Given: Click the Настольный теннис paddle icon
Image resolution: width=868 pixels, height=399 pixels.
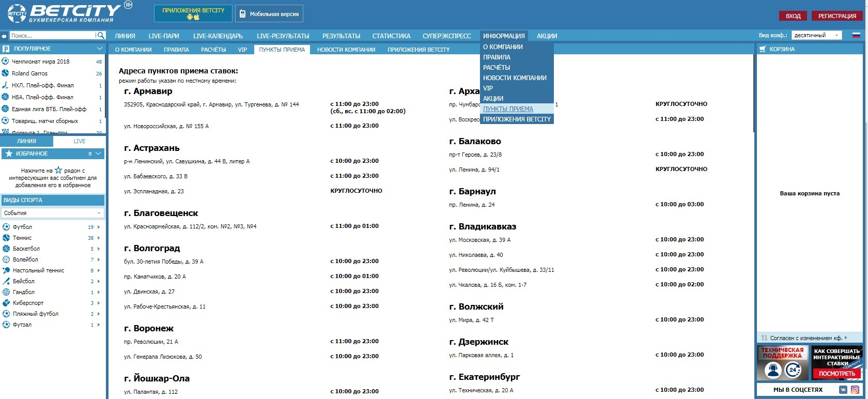Looking at the screenshot, I should coord(6,270).
